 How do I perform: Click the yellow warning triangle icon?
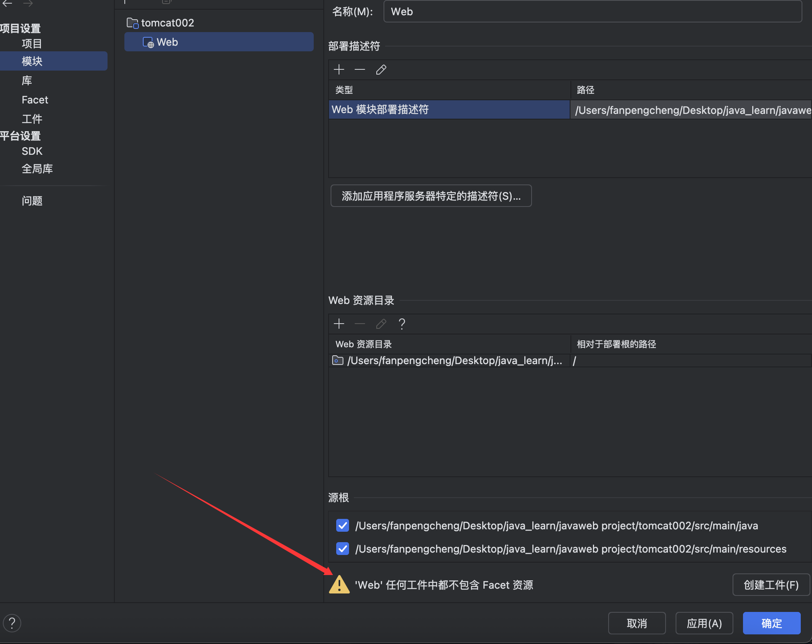tap(339, 585)
